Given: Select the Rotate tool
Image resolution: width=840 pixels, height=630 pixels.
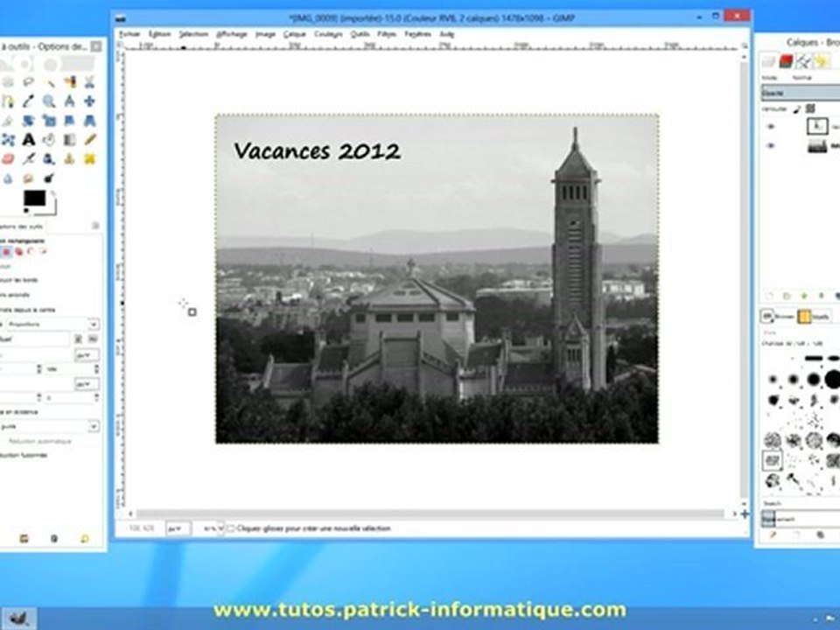Looking at the screenshot, I should coord(28,121).
